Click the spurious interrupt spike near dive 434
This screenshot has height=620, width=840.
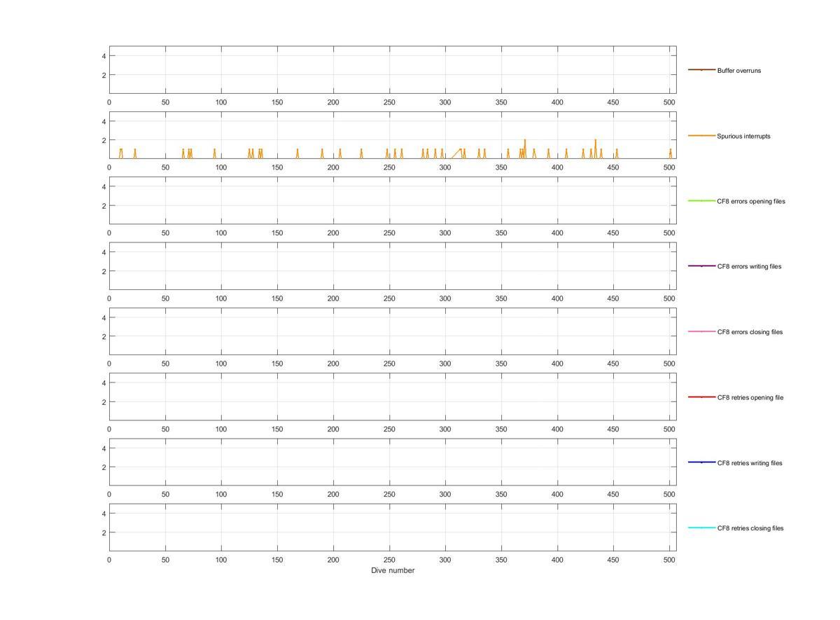pos(596,149)
